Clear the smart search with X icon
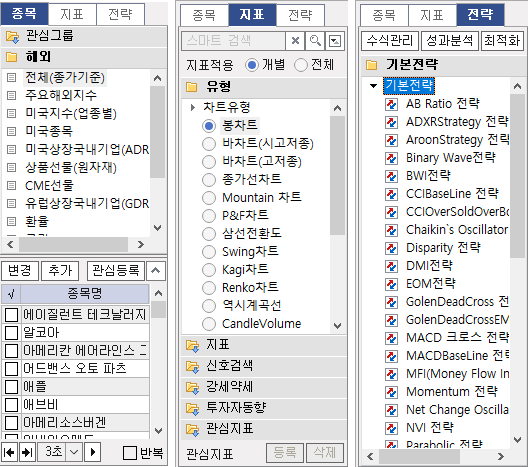Image resolution: width=528 pixels, height=467 pixels. (x=295, y=41)
